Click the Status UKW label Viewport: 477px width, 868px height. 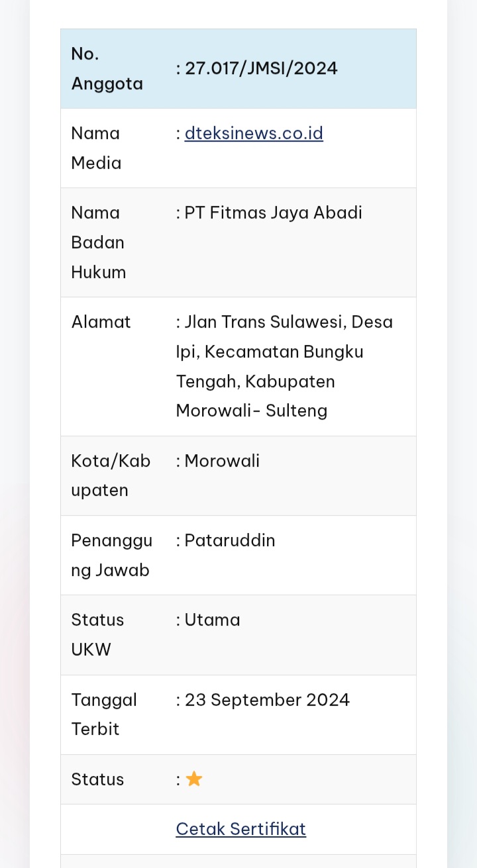[x=97, y=634]
